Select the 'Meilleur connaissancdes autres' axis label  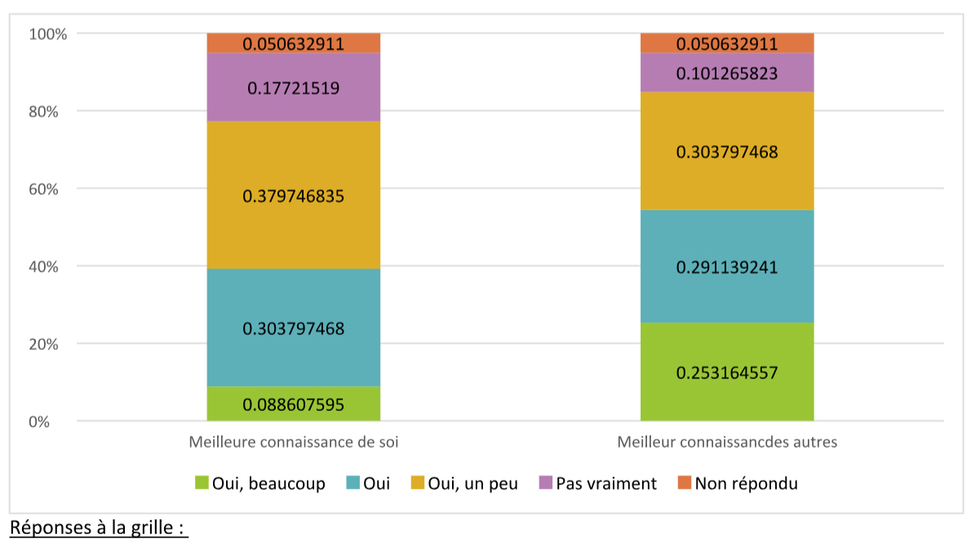tap(727, 443)
